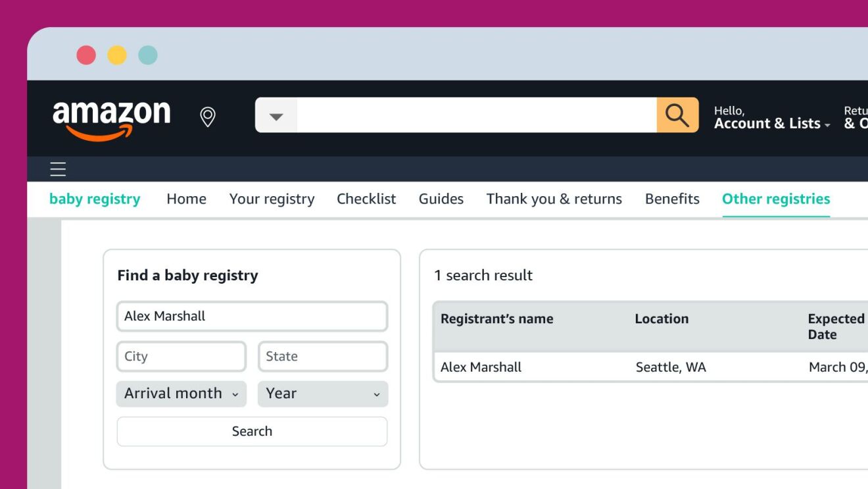The height and width of the screenshot is (489, 868).
Task: Click the delivery location pin icon
Action: (208, 117)
